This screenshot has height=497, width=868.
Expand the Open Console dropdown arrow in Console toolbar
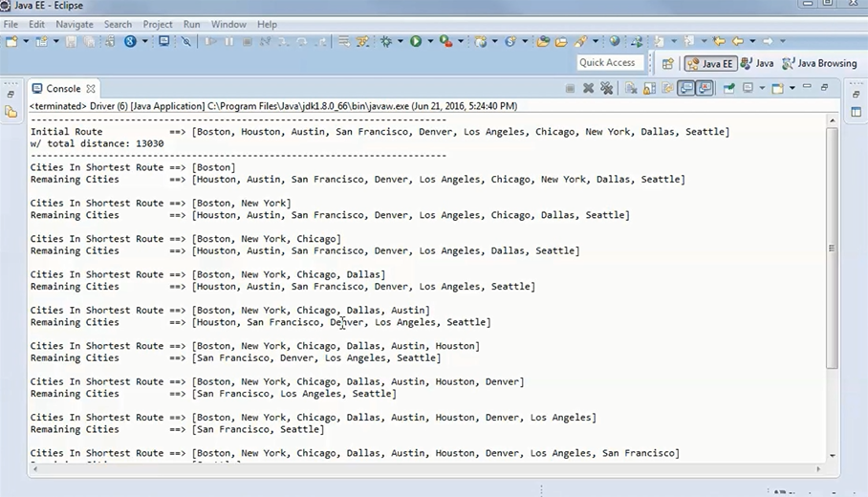(x=792, y=88)
